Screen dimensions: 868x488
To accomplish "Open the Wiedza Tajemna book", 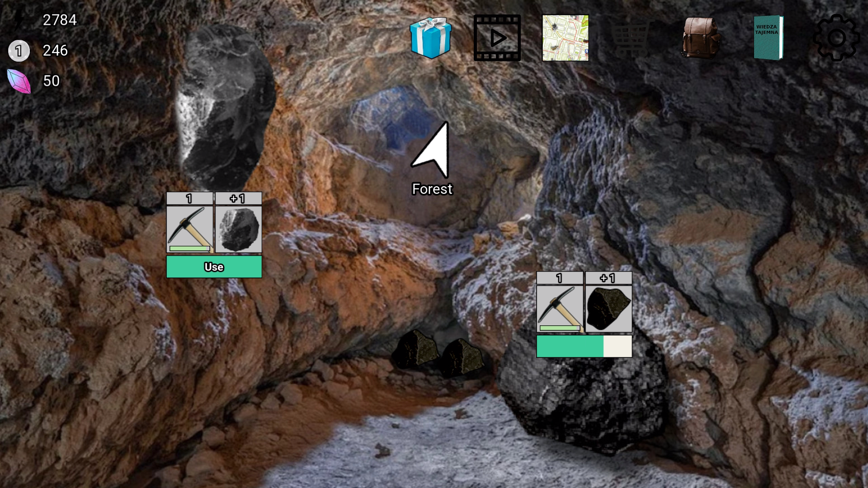I will [x=768, y=38].
